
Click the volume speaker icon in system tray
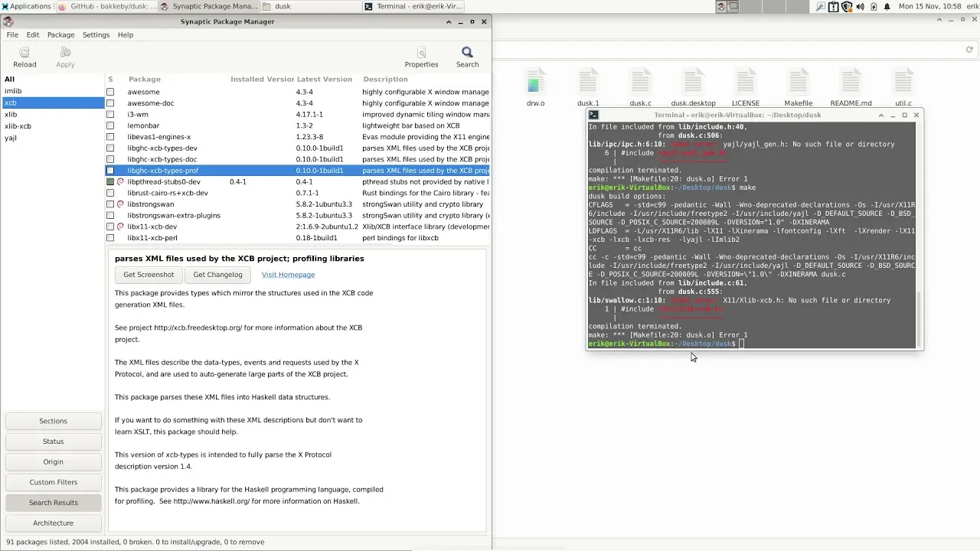860,7
